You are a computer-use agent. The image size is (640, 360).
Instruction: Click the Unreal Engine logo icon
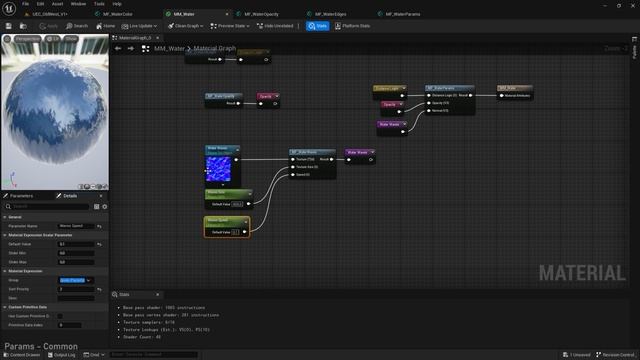pyautogui.click(x=9, y=8)
